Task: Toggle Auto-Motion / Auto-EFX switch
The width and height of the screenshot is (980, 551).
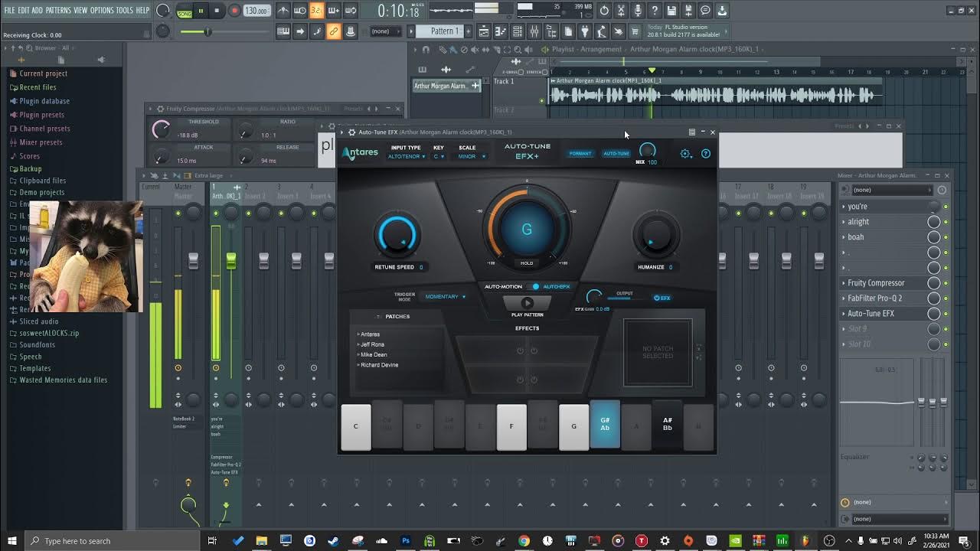Action: pos(535,286)
